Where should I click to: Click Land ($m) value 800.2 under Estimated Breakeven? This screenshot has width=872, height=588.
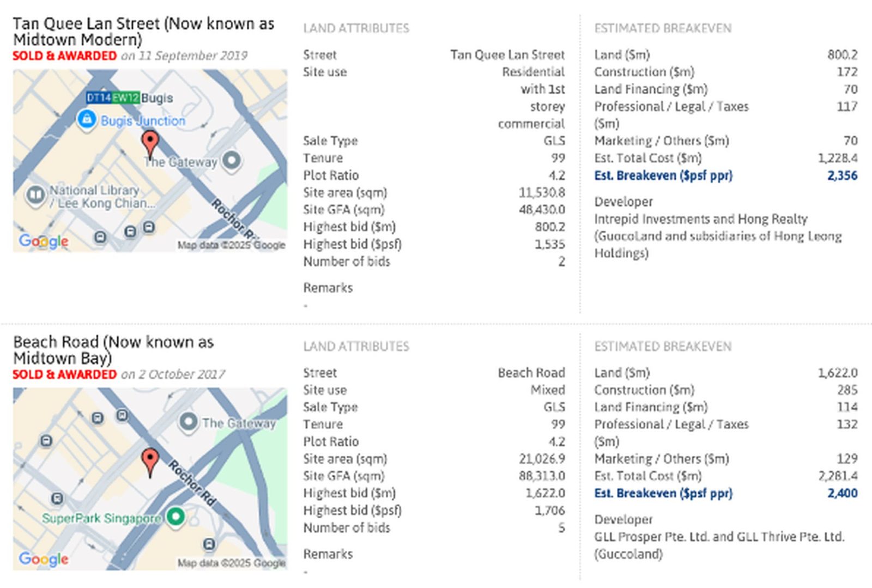(843, 55)
